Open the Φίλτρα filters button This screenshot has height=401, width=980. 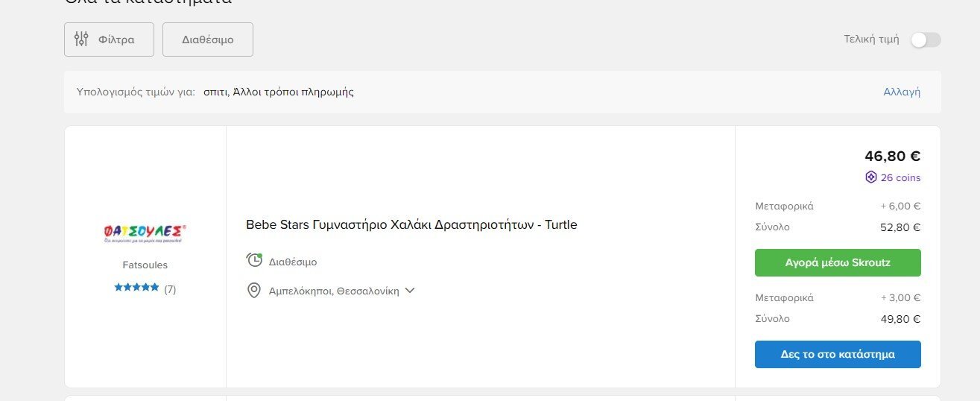pyautogui.click(x=109, y=40)
